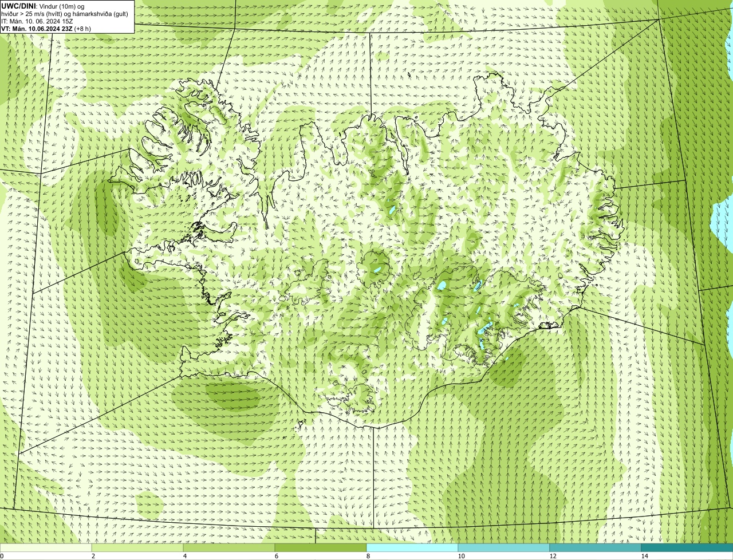The image size is (733, 560).
Task: Click the 'hviður > 25 m/s (hvítt)' description line
Action: coord(65,14)
